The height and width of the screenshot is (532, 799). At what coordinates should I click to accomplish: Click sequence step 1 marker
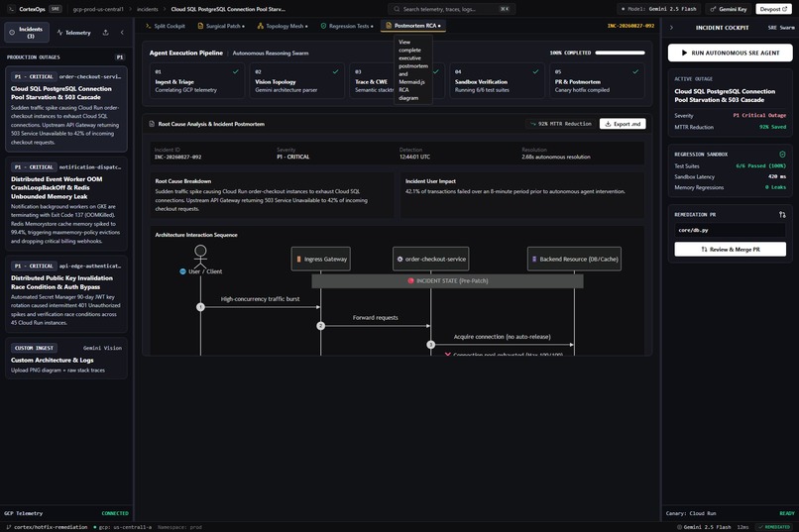click(x=200, y=307)
